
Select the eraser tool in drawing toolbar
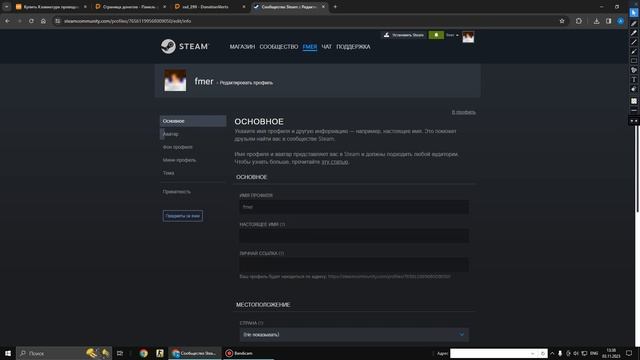pyautogui.click(x=633, y=89)
